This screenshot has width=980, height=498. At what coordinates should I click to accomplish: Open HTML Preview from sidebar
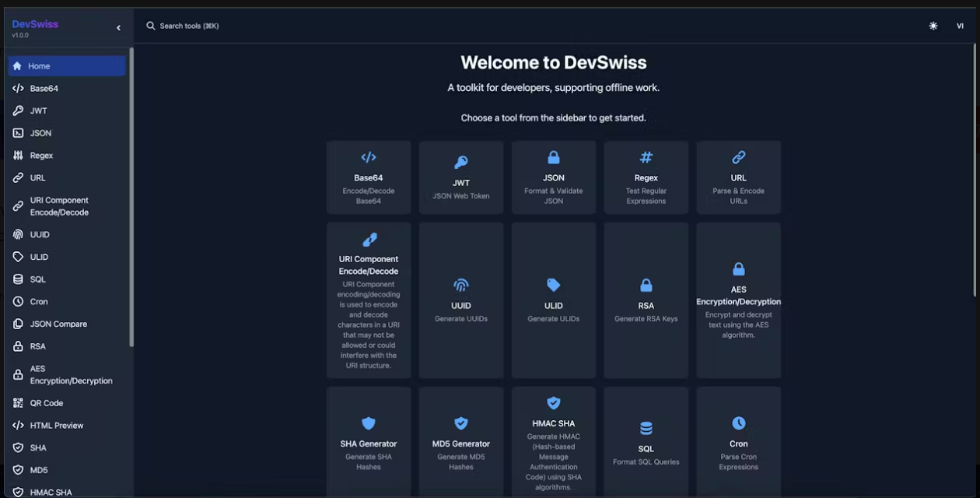(67, 426)
